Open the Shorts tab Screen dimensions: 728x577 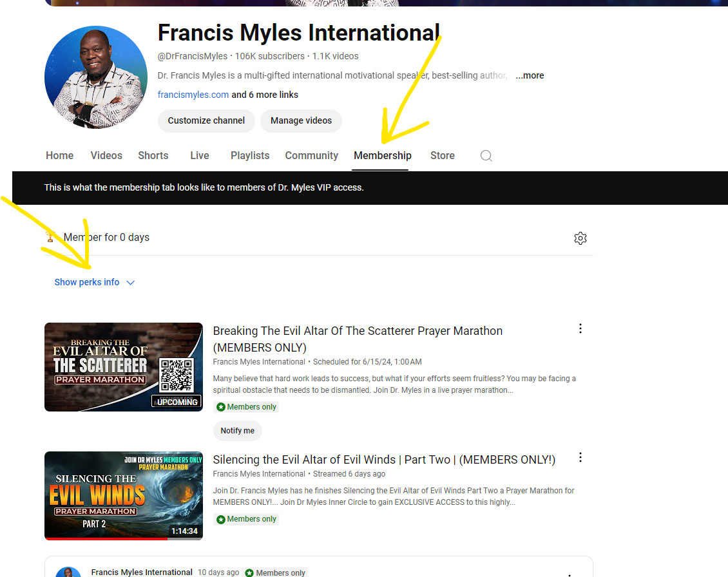153,155
